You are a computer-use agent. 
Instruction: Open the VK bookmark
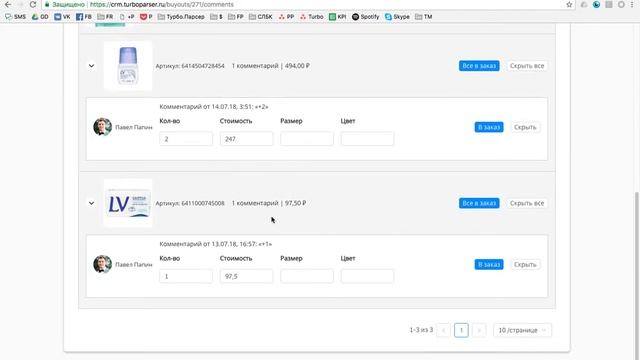tap(62, 17)
